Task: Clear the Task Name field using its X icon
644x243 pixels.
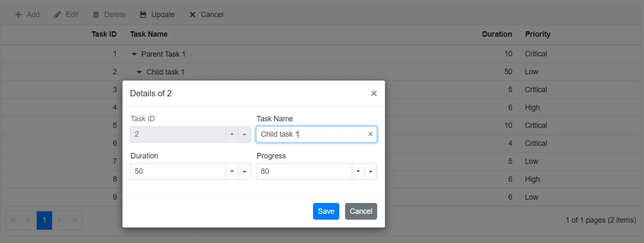Action: pyautogui.click(x=370, y=134)
